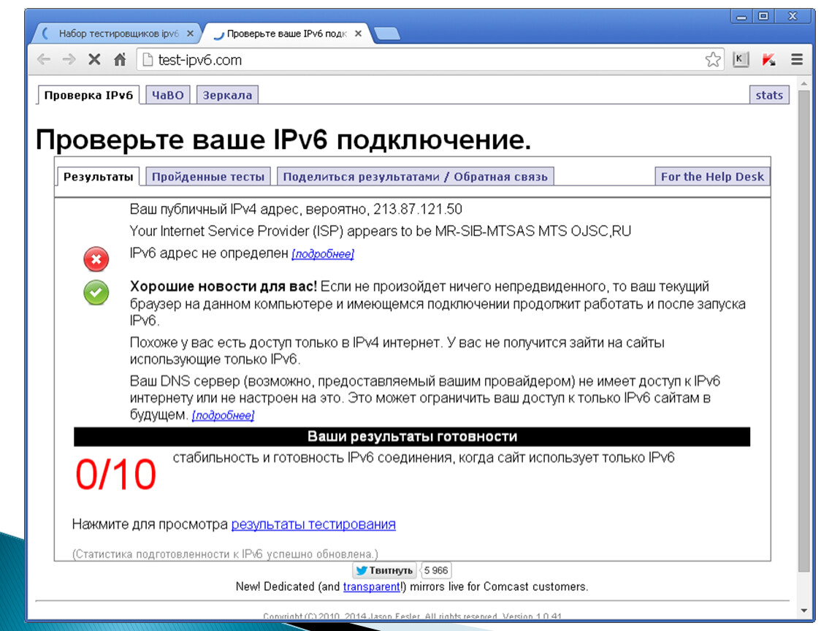Select the Пройденные тесты tab
The image size is (840, 631).
[208, 177]
